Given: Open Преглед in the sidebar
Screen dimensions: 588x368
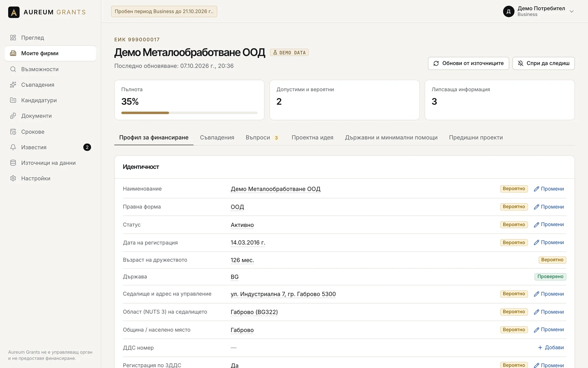Looking at the screenshot, I should tap(50, 38).
